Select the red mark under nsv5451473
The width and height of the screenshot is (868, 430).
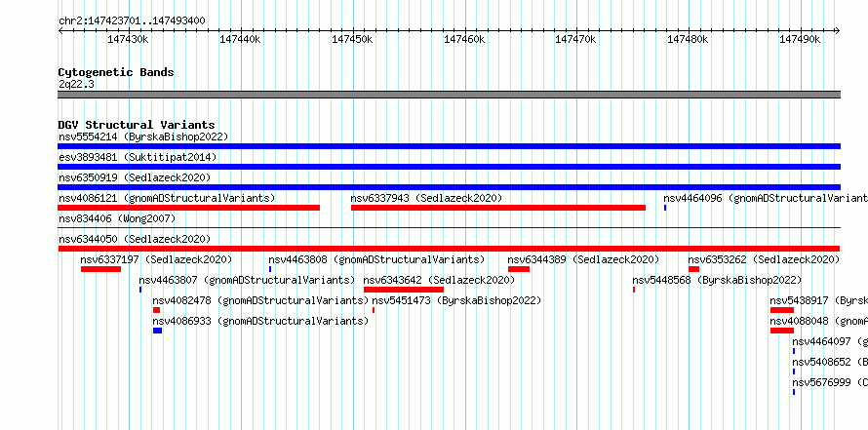point(374,310)
